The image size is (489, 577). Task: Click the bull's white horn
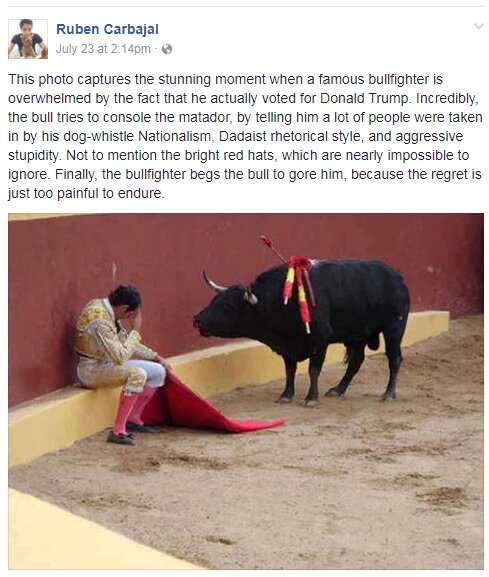pyautogui.click(x=213, y=283)
